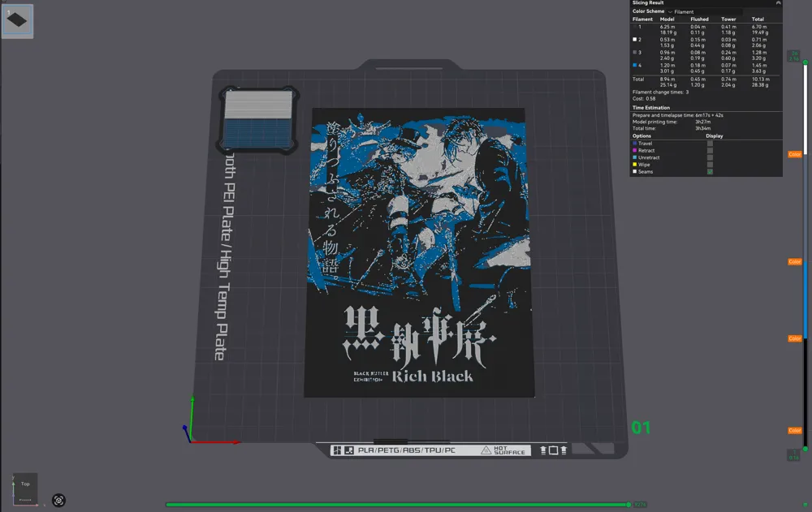Click the Total column header

[x=758, y=19]
